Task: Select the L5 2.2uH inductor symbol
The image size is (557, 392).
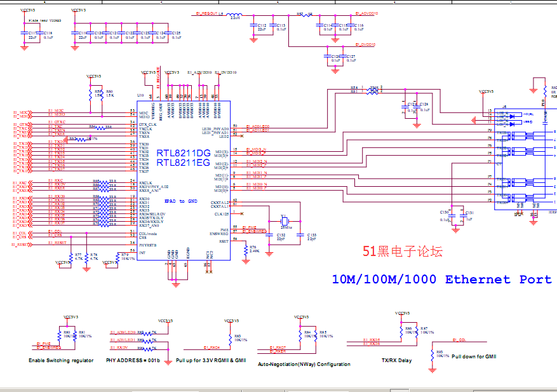Action: 234,15
